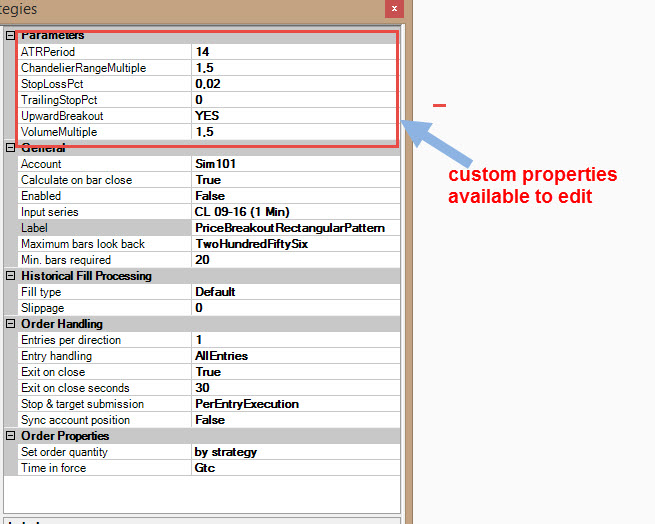This screenshot has height=524, width=655.
Task: Edit Label value PriceBreakoutRectangularPattern
Action: tap(295, 228)
